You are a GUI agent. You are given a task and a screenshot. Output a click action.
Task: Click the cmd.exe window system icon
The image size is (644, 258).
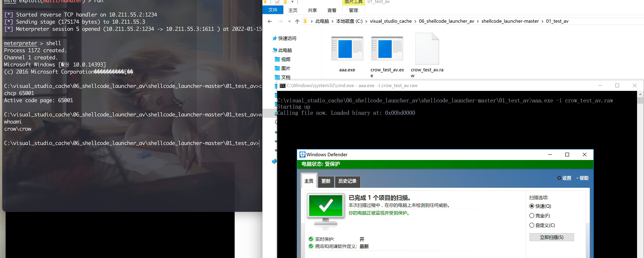[x=282, y=86]
